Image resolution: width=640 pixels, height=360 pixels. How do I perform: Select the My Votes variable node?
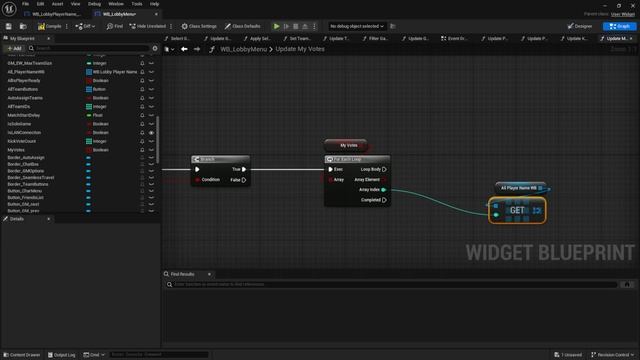[x=346, y=145]
